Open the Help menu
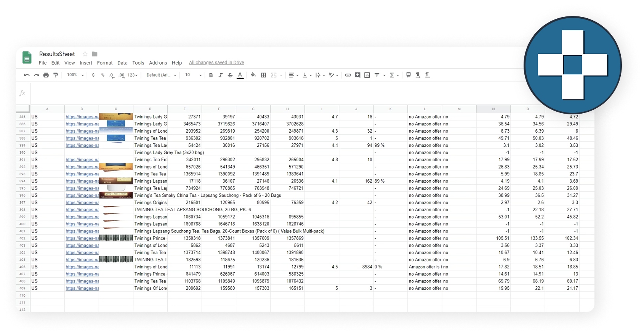Viewport: 644px width, 334px height. click(x=177, y=63)
